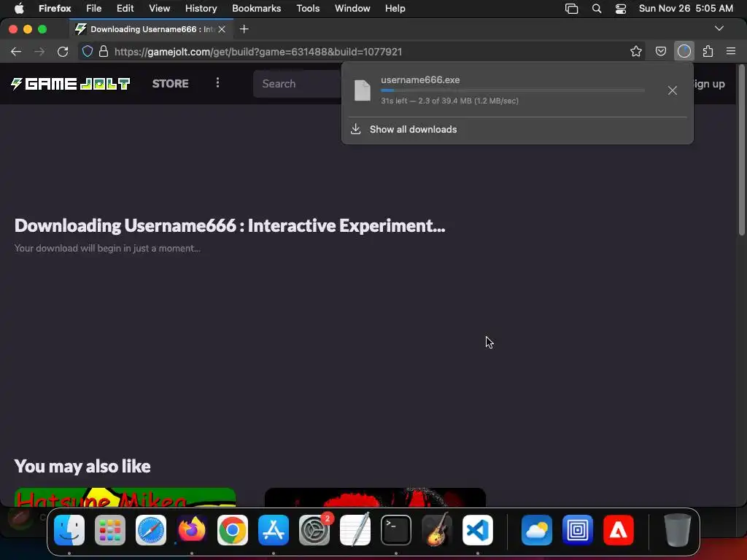Click the Firefox icon in the Dock
Image resolution: width=747 pixels, height=560 pixels.
[x=192, y=530]
